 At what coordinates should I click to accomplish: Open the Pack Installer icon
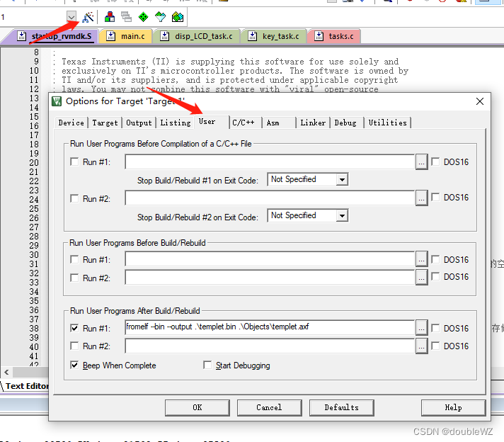point(178,17)
